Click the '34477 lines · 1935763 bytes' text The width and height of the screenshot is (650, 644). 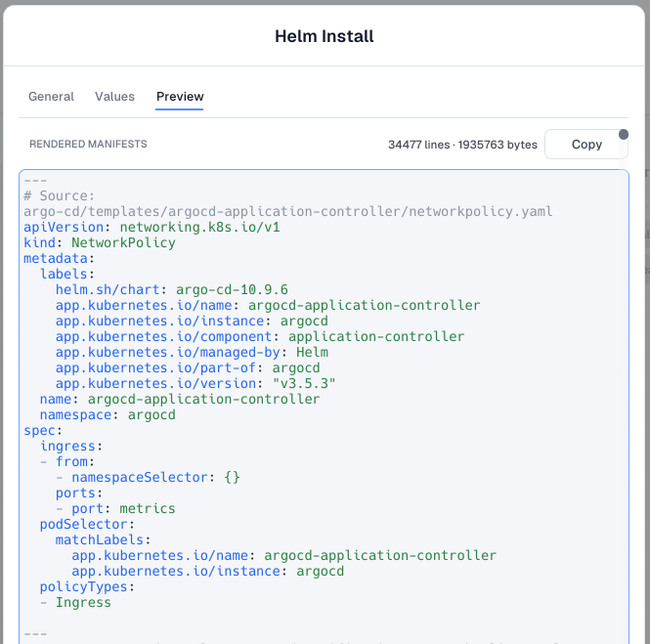[462, 145]
